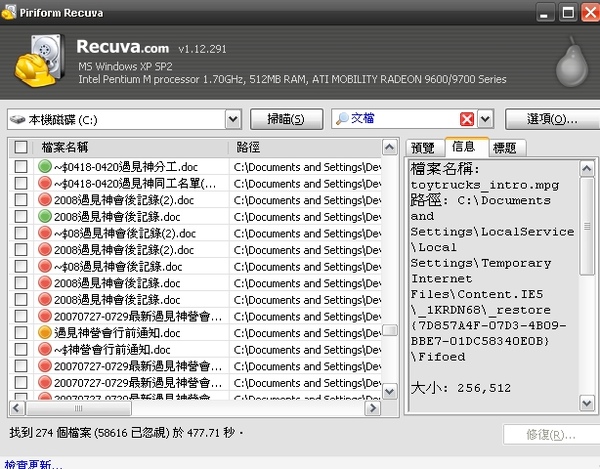Select the row ~$0418-0420過見神分工.doc
Image resolution: width=600 pixels, height=469 pixels.
[x=195, y=166]
